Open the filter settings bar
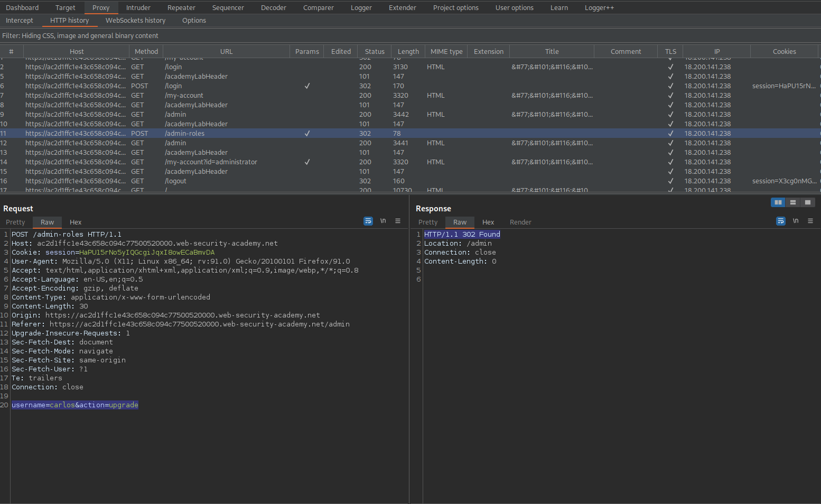Screen dimensions: 821x504 point(410,35)
